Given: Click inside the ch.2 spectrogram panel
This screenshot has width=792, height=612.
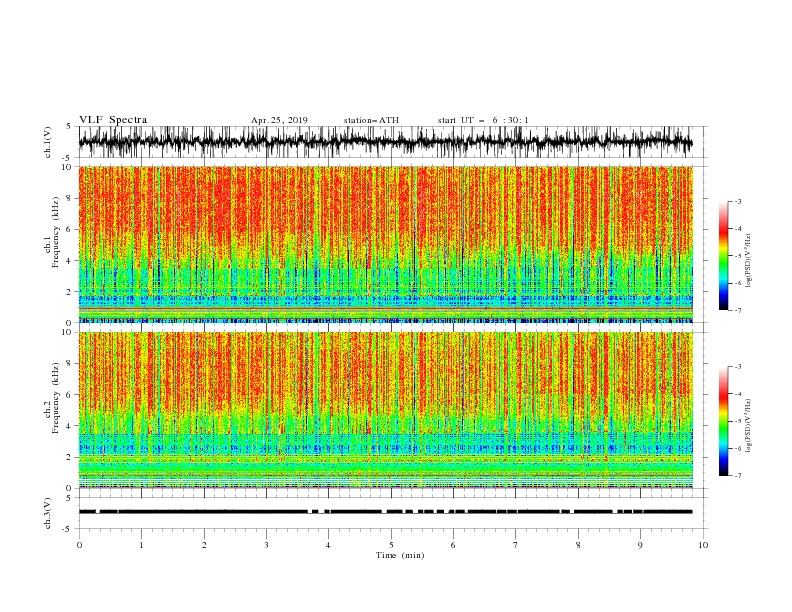Looking at the screenshot, I should click(385, 410).
